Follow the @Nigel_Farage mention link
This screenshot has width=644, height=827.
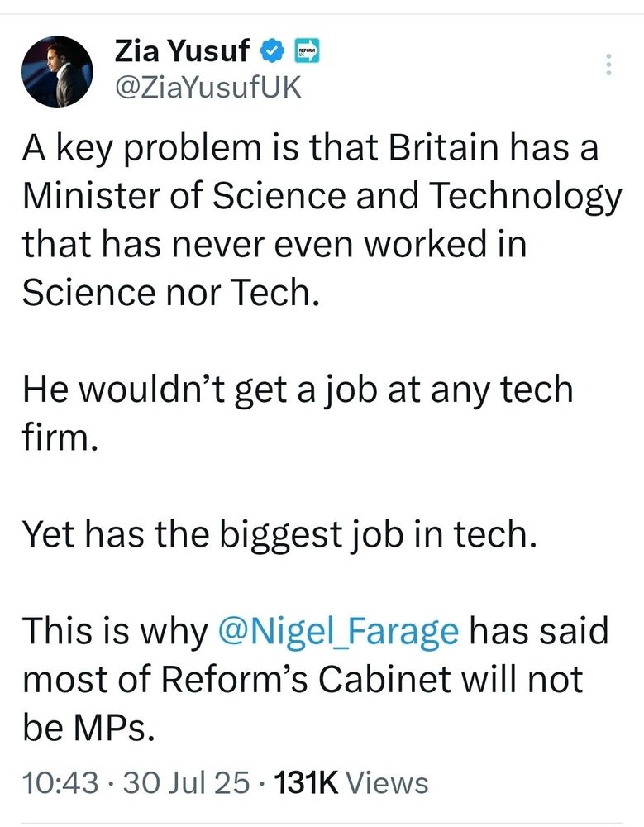pos(337,631)
